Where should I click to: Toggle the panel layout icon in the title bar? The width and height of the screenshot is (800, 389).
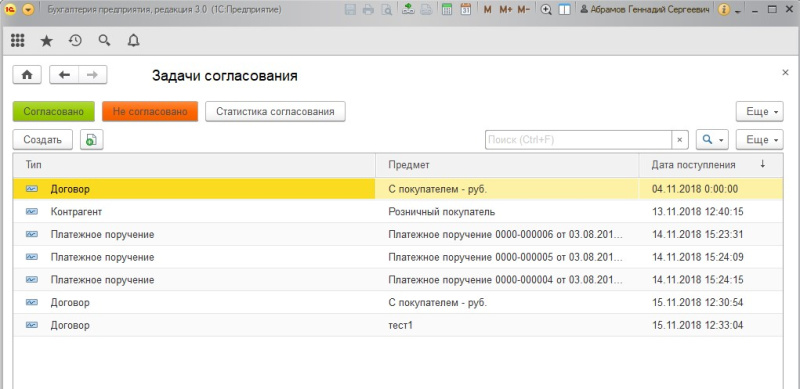(564, 10)
